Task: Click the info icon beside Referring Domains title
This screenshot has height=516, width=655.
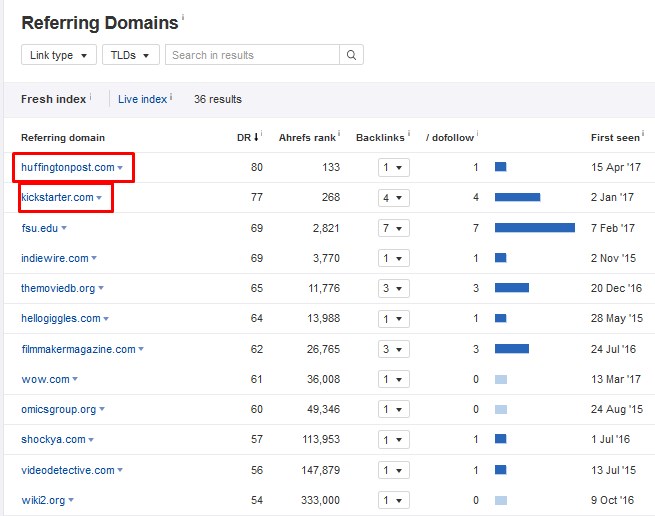Action: [x=183, y=18]
